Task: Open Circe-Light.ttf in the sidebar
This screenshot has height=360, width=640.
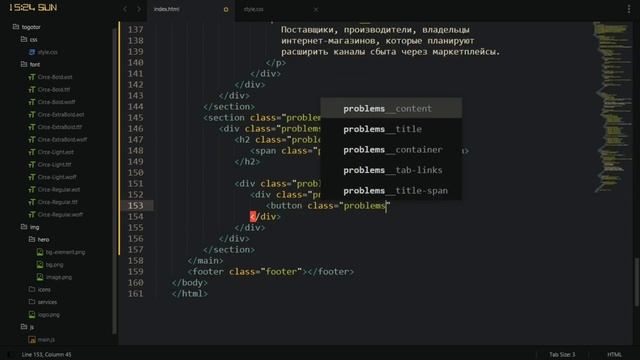Action: coord(54,165)
